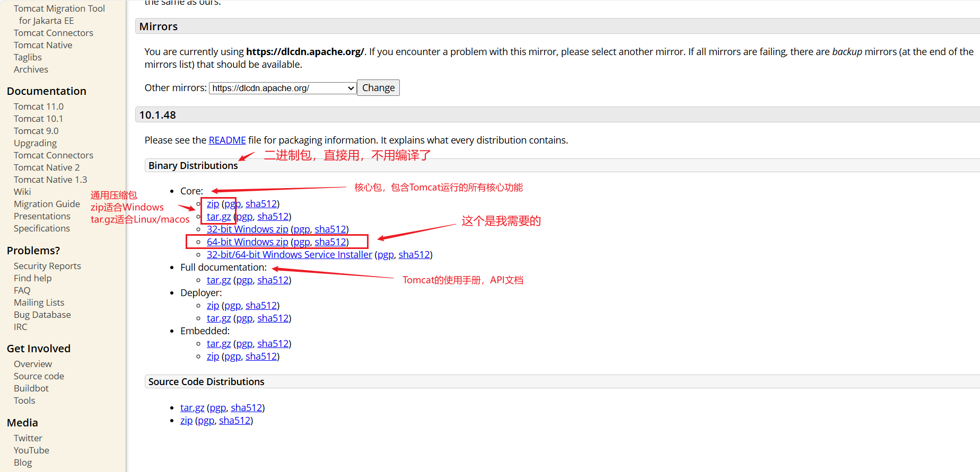Open Tomcat 10.1 documentation
Screen dimensions: 980x472
(x=38, y=119)
